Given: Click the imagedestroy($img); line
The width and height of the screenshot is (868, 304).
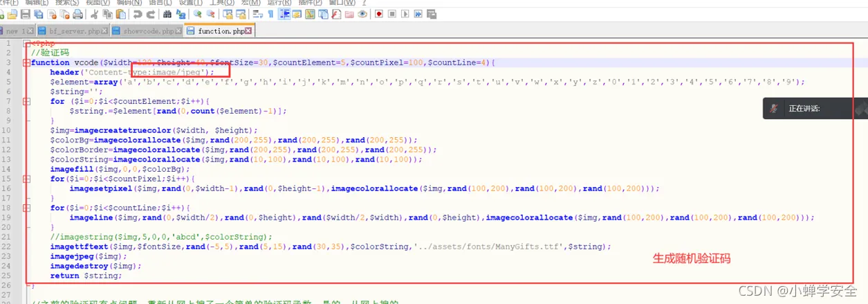Looking at the screenshot, I should click(95, 266).
